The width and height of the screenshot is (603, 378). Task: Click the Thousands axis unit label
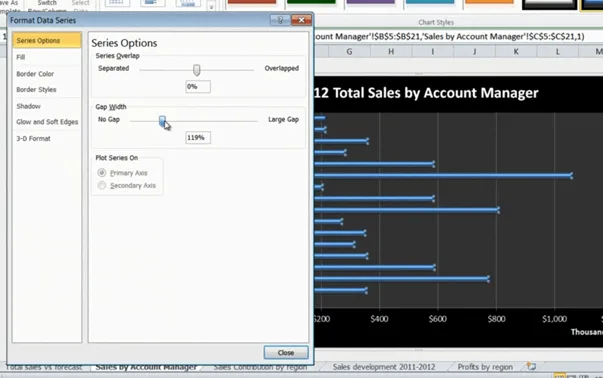587,332
